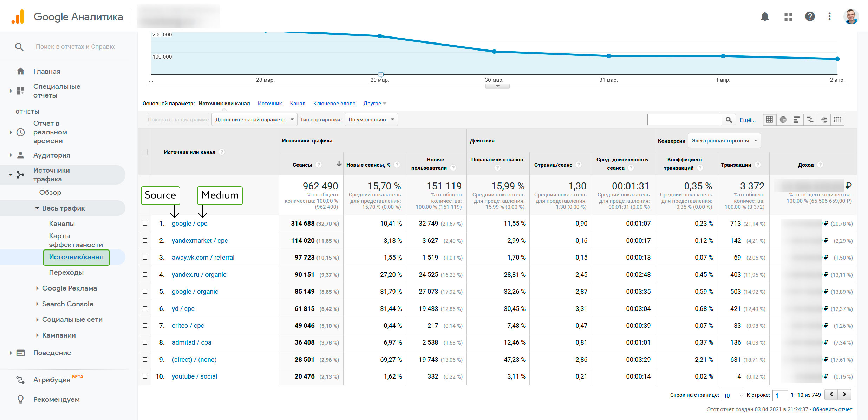Click the chart collapse handle under timeline

point(497,86)
